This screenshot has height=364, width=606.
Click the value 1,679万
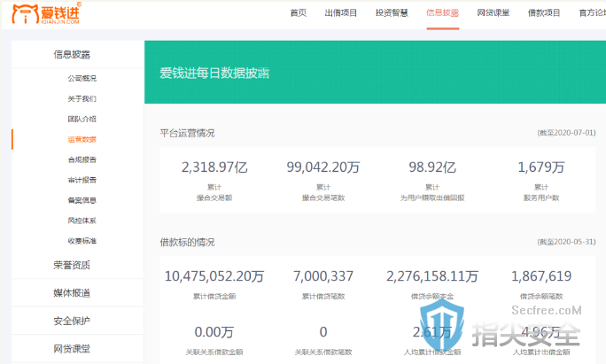(x=541, y=167)
